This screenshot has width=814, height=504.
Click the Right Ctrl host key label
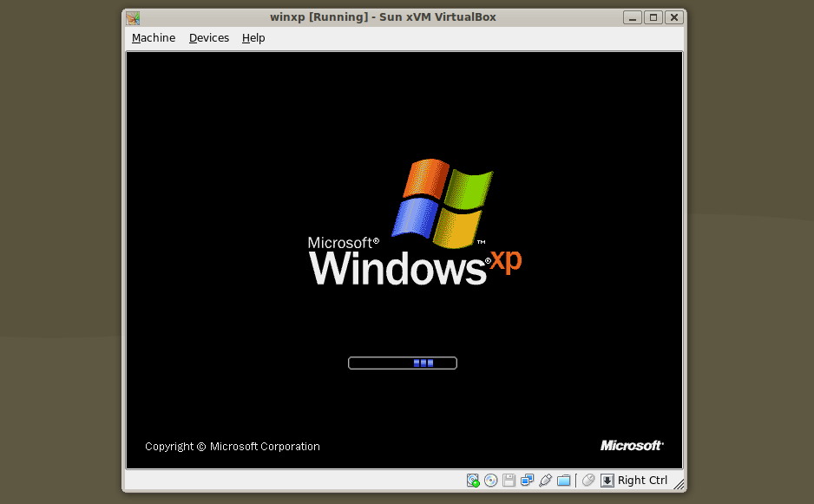(x=643, y=481)
